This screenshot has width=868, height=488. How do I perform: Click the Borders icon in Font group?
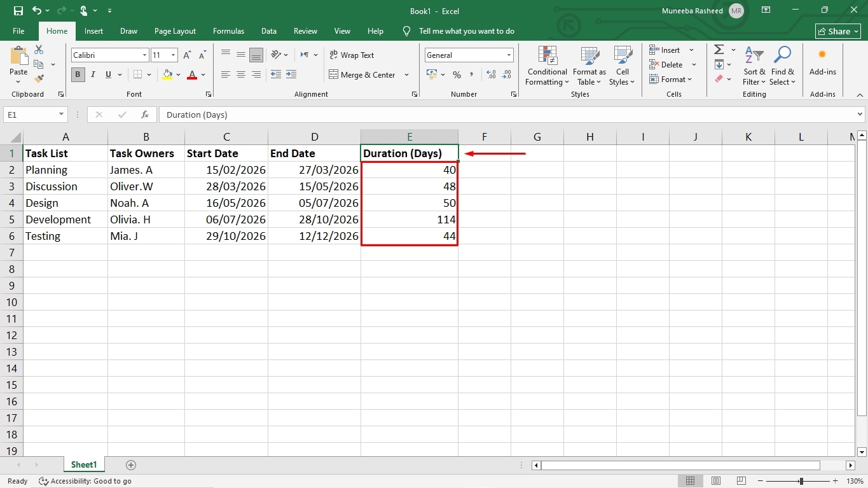(x=138, y=74)
